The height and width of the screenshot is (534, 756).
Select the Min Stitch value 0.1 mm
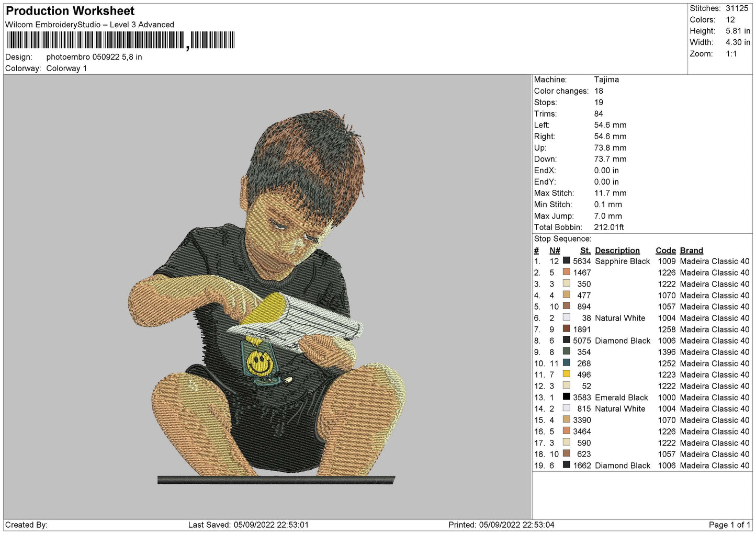click(x=608, y=204)
